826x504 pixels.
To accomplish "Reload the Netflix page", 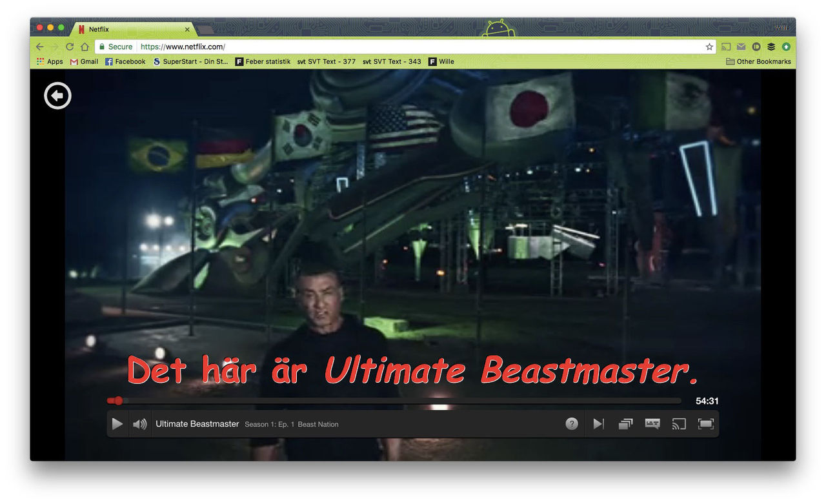I will click(x=70, y=46).
